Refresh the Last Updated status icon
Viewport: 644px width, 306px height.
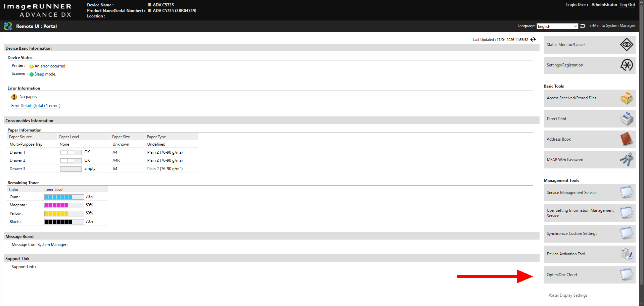(533, 40)
